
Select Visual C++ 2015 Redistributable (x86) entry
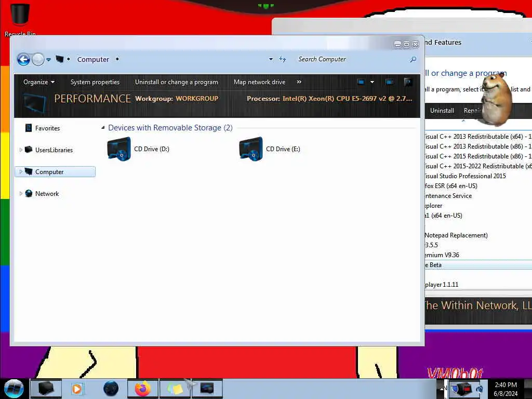[478, 156]
